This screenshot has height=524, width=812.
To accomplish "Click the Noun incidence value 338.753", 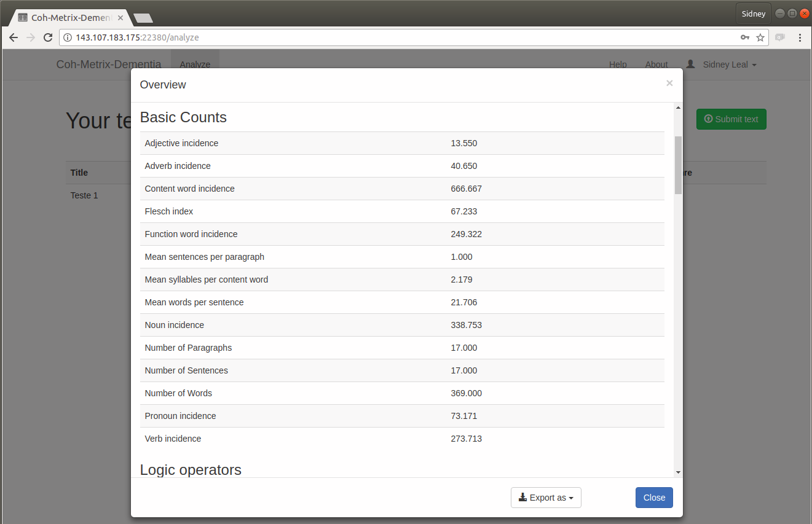I will tap(467, 325).
